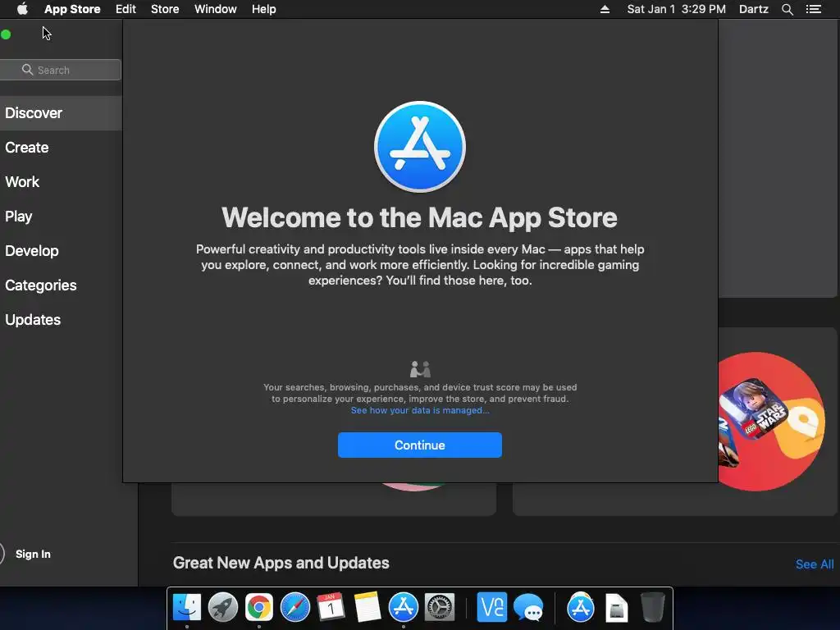Open System Preferences from the Dock

coord(440,608)
